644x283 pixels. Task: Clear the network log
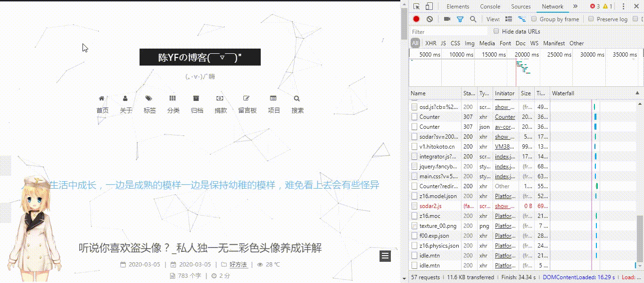coord(430,19)
